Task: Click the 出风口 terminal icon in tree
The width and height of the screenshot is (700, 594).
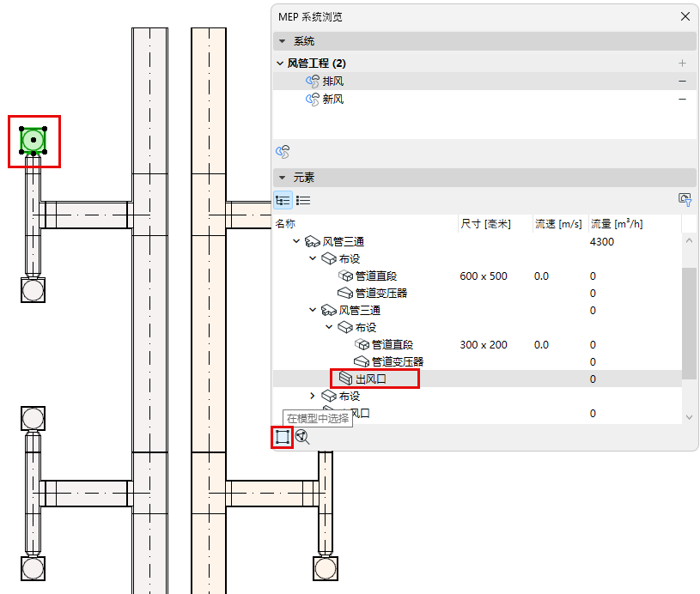Action: (x=345, y=379)
